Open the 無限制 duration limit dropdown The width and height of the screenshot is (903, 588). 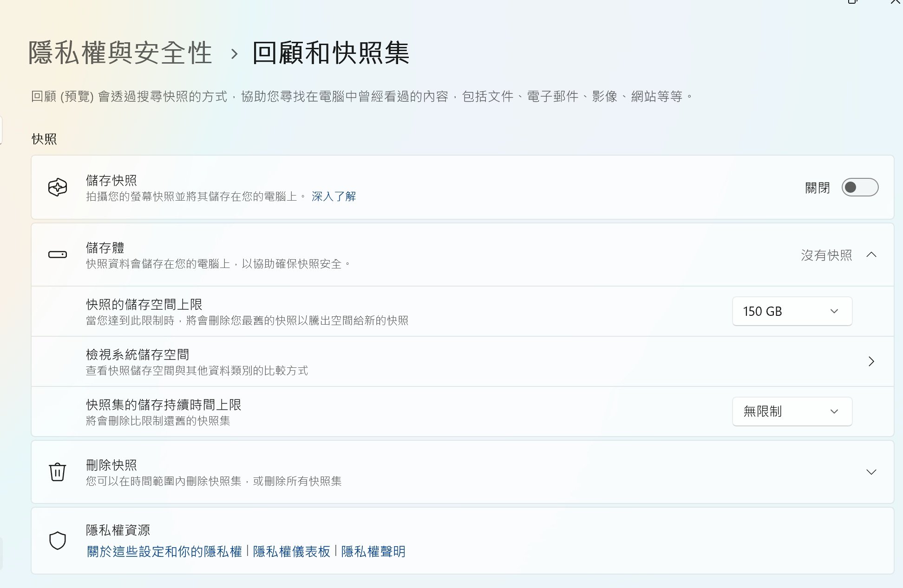(792, 412)
